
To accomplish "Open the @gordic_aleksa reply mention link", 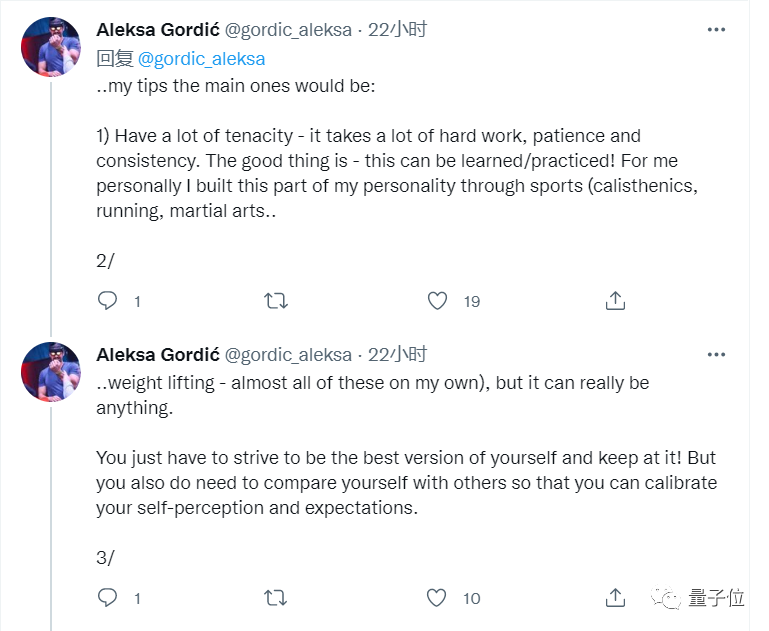I will point(201,59).
